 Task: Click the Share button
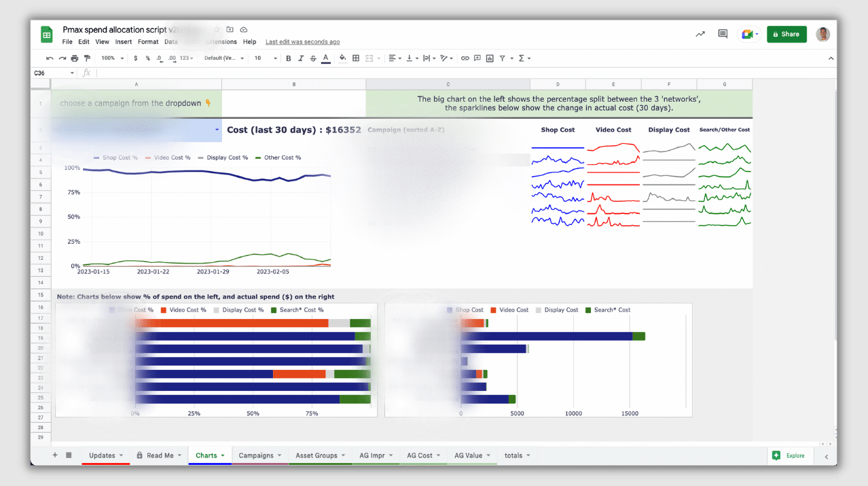[786, 34]
